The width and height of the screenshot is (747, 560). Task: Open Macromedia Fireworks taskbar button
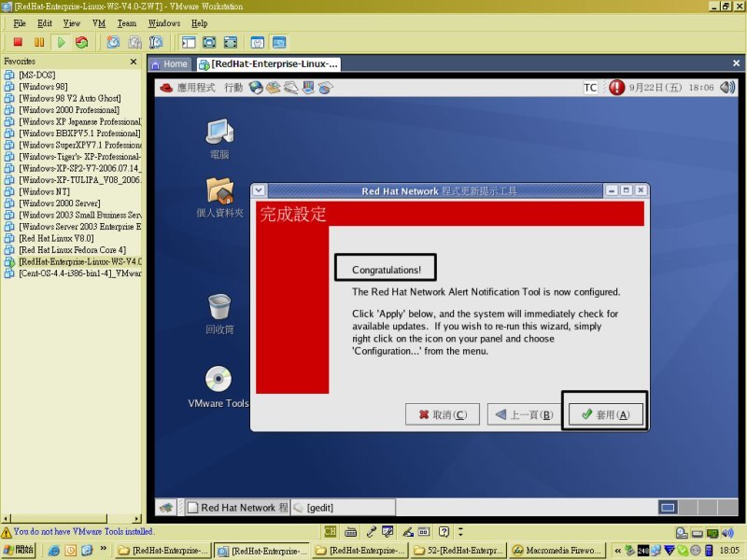(x=557, y=551)
